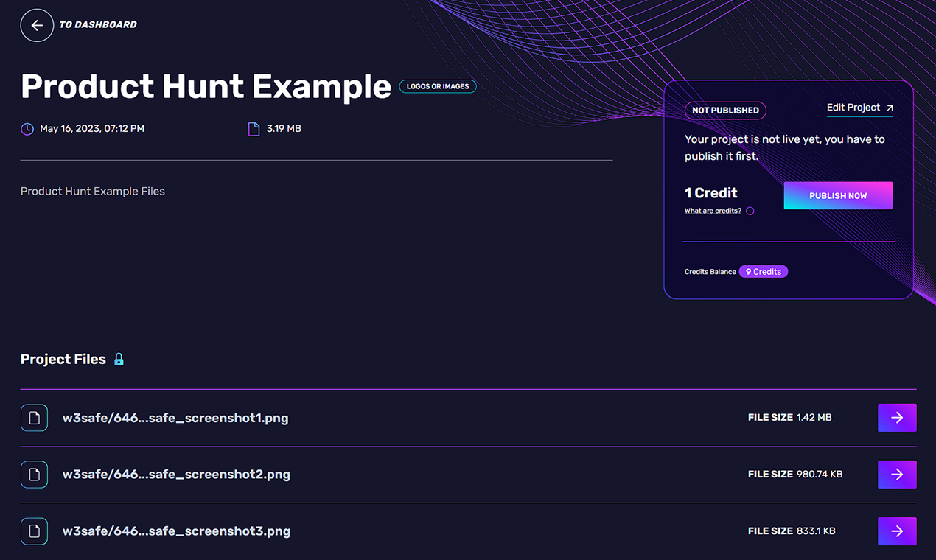Select file name w3safe/646...safe_screenshot1.png
This screenshot has width=936, height=560.
[x=175, y=418]
